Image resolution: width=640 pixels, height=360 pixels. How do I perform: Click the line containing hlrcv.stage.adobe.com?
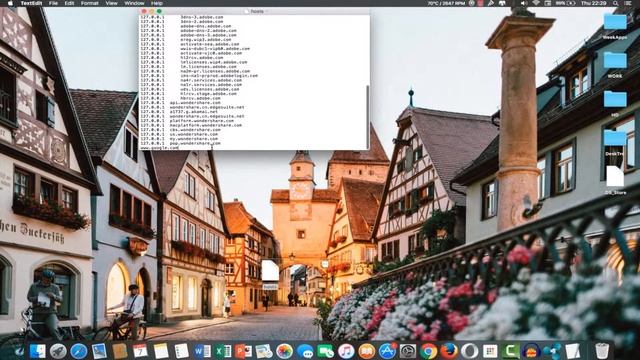(x=188, y=93)
